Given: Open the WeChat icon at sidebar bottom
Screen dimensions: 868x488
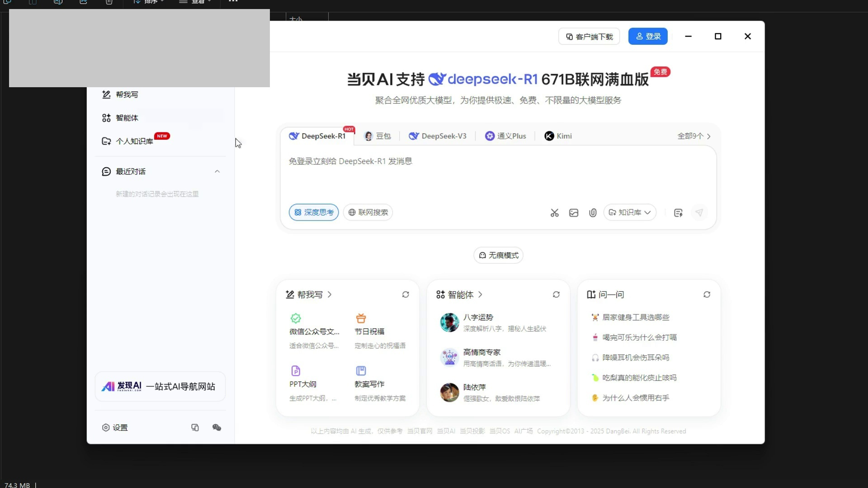Looking at the screenshot, I should click(x=217, y=427).
